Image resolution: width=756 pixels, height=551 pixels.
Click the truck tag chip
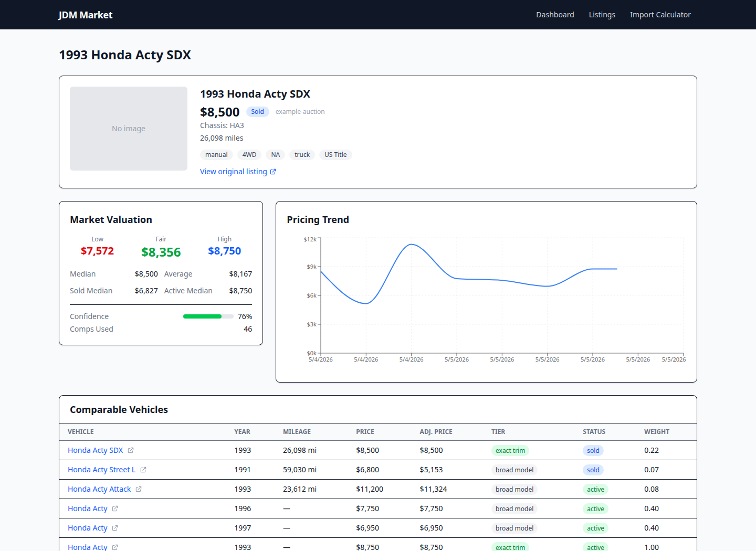(302, 155)
